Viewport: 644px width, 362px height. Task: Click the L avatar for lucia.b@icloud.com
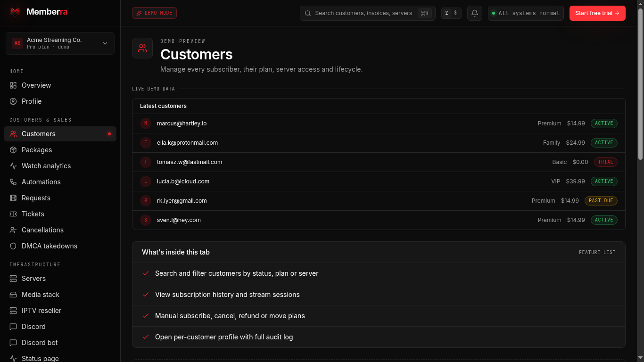pyautogui.click(x=146, y=181)
